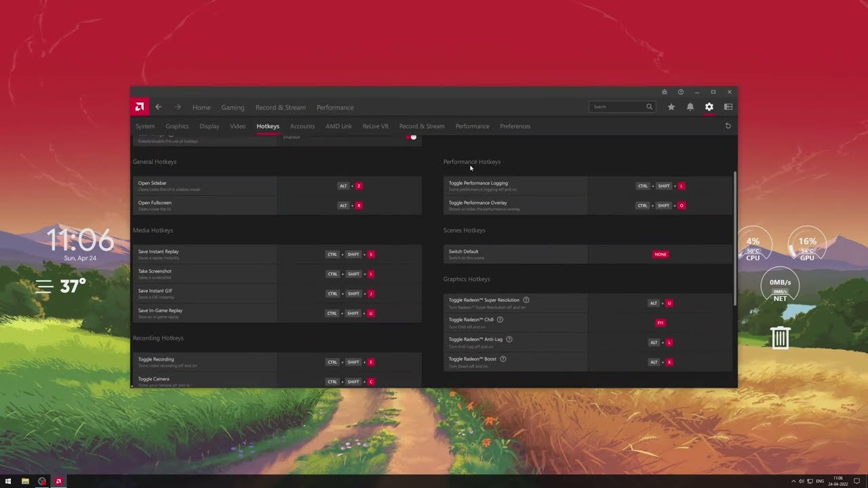The height and width of the screenshot is (488, 868).
Task: Open the Recycle Bin on desktop
Action: click(x=780, y=337)
